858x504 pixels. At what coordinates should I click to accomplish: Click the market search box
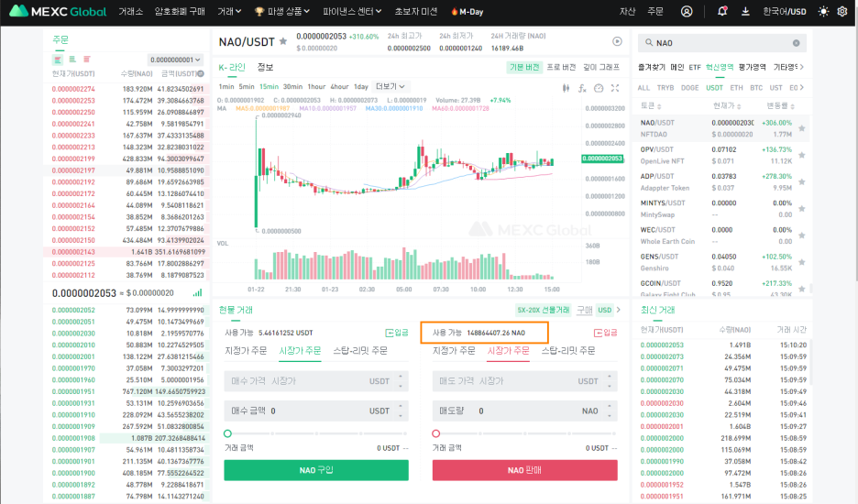pos(721,43)
